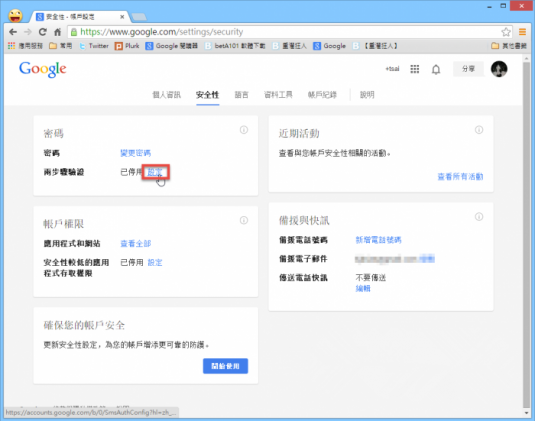Click the blue 開始使用 button
535x421 pixels.
pos(225,366)
